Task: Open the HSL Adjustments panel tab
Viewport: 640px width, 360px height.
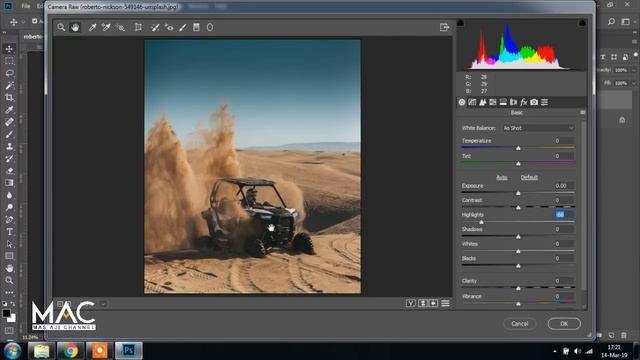Action: (x=493, y=102)
